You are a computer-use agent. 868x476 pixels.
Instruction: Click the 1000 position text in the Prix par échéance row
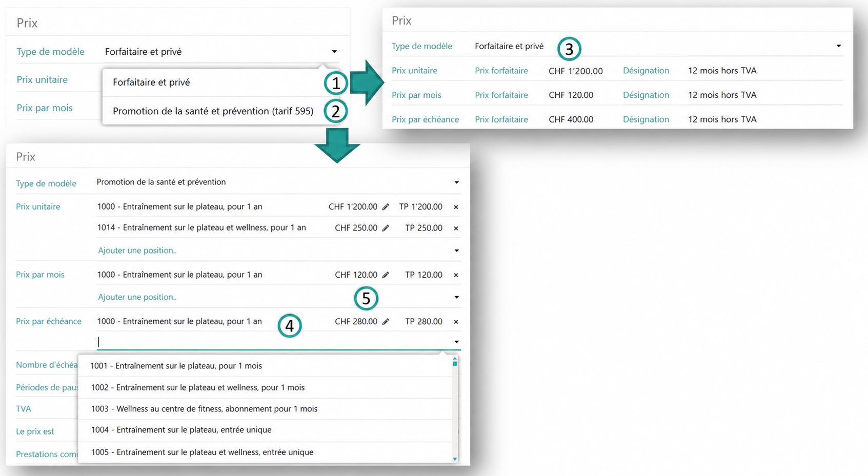[x=179, y=322]
